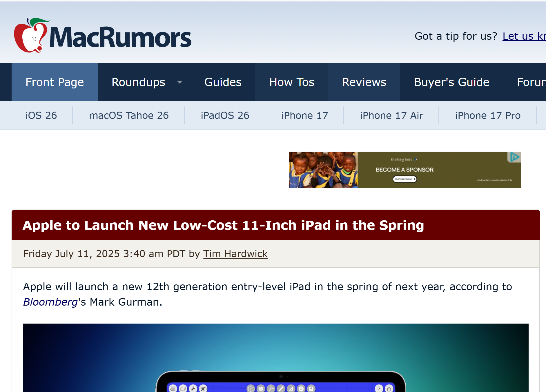The width and height of the screenshot is (546, 392).
Task: Open the Guides section
Action: (223, 82)
